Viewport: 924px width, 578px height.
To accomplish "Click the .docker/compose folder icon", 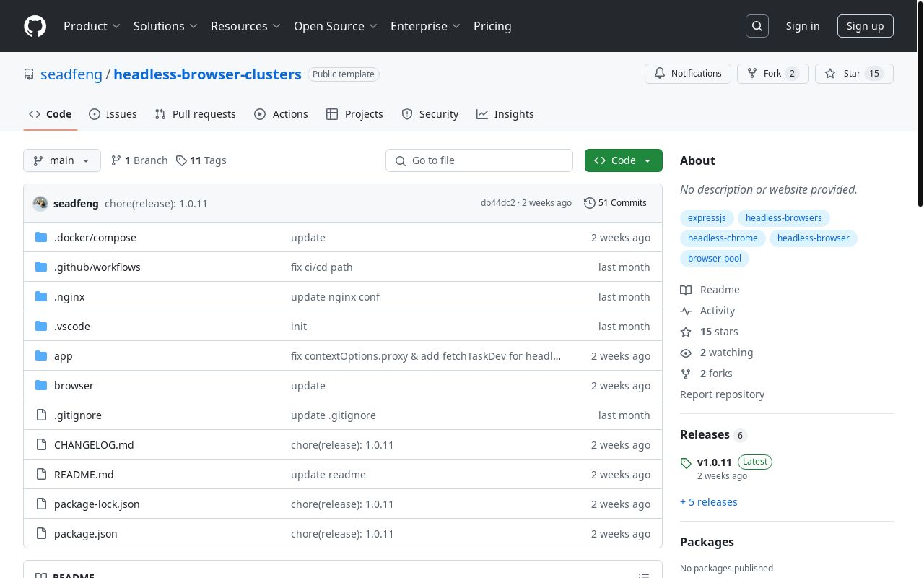I will tap(41, 237).
